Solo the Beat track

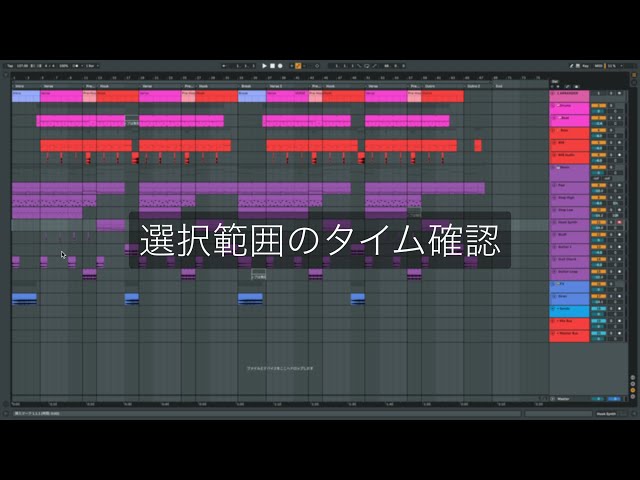click(x=611, y=118)
